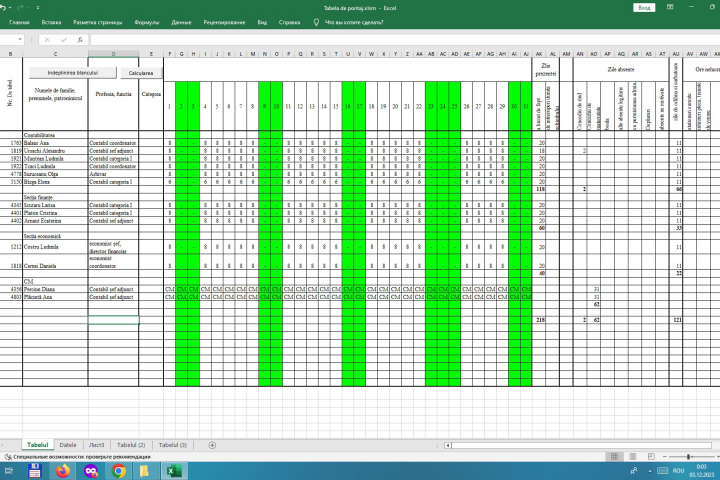The height and width of the screenshot is (480, 720).
Task: Switch to Page Break Preview icon
Action: (x=651, y=456)
